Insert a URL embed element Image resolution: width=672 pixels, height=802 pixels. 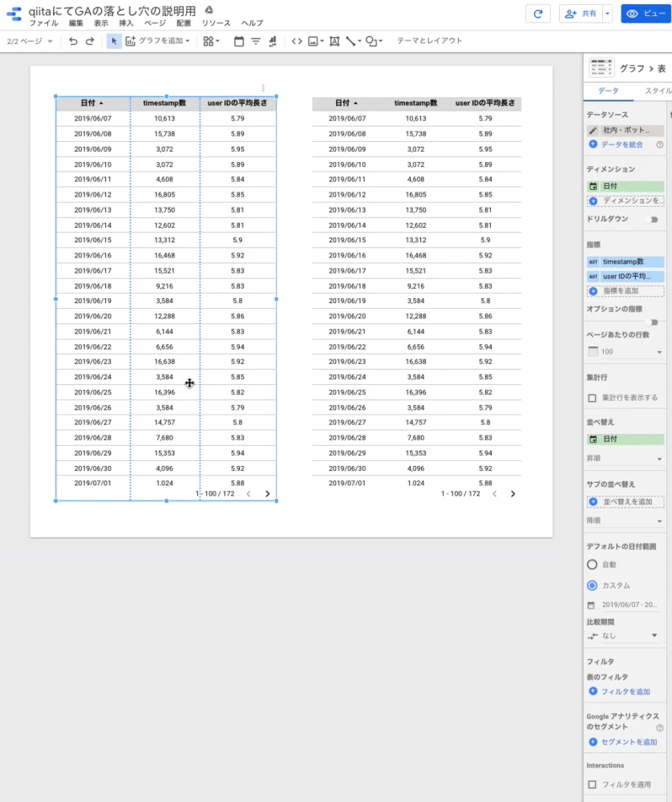pyautogui.click(x=297, y=41)
